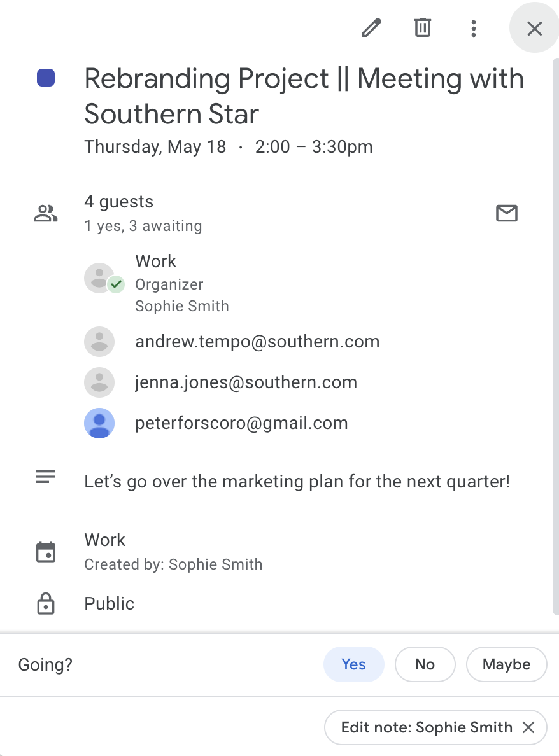RSVP No to the meeting

pos(425,664)
